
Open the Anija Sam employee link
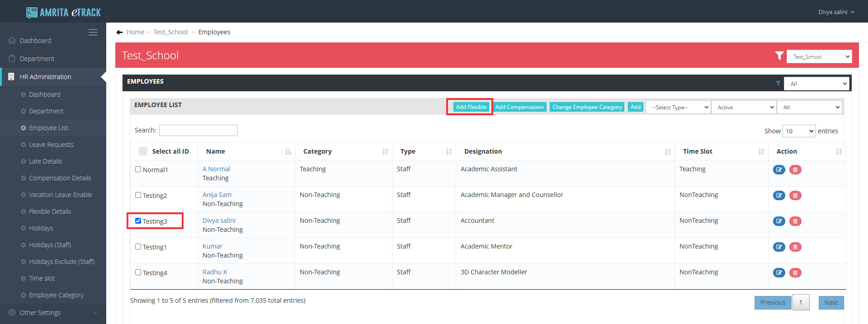217,195
